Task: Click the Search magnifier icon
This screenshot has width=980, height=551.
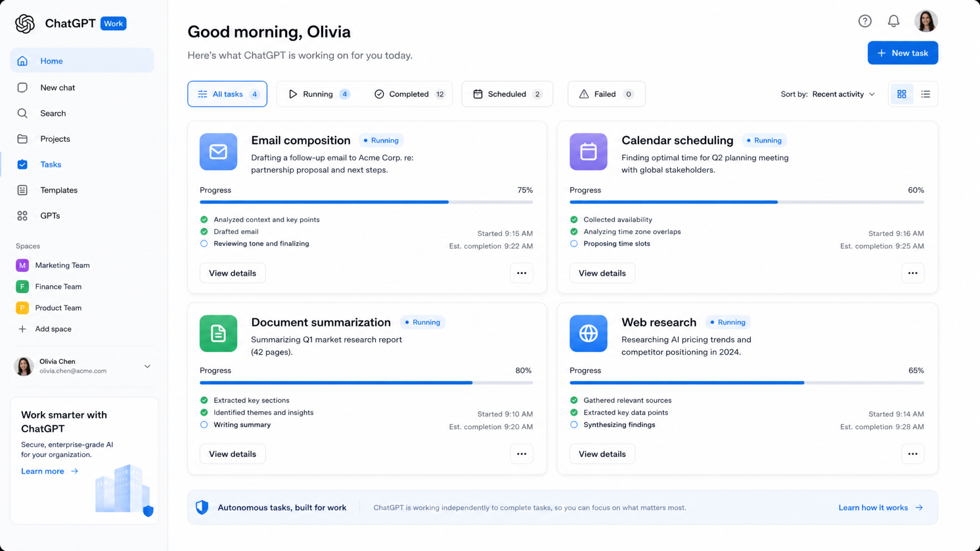Action: pos(22,113)
